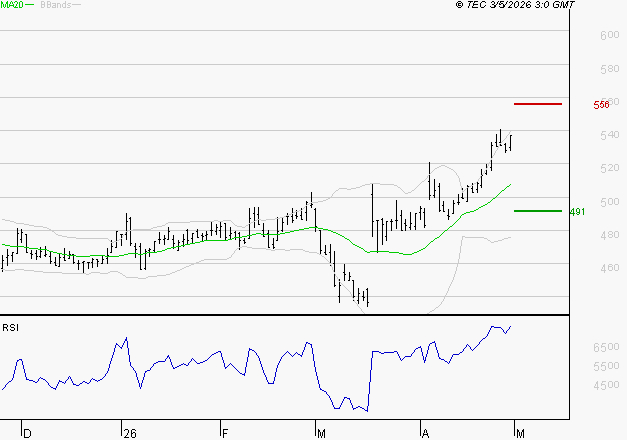
Task: Click the A month marker on time axis
Action: pos(425,434)
